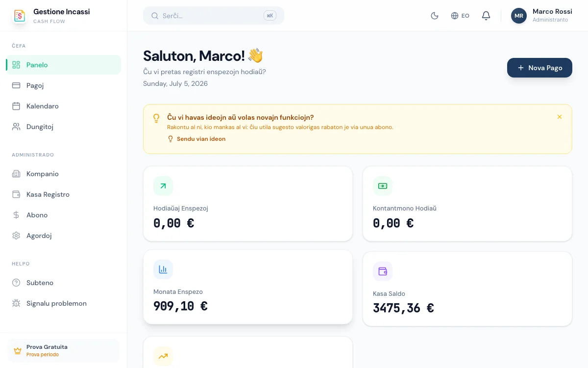Screen dimensions: 588x368
Task: Click the Signalu problemon bug icon
Action: [x=16, y=303]
